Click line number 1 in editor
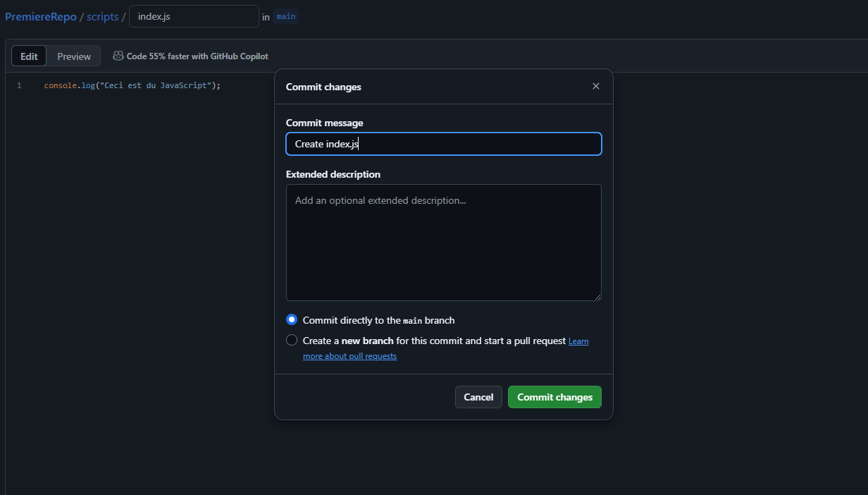This screenshot has height=495, width=868. (18, 85)
